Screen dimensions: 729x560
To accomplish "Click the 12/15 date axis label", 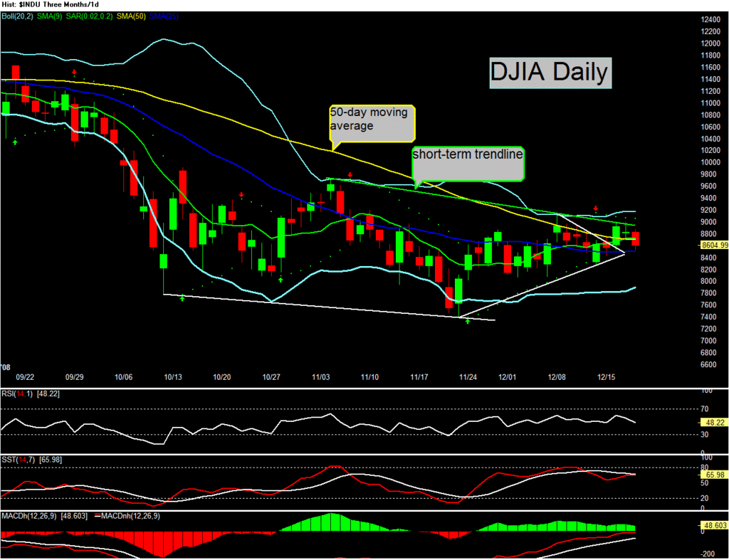I will pyautogui.click(x=607, y=377).
